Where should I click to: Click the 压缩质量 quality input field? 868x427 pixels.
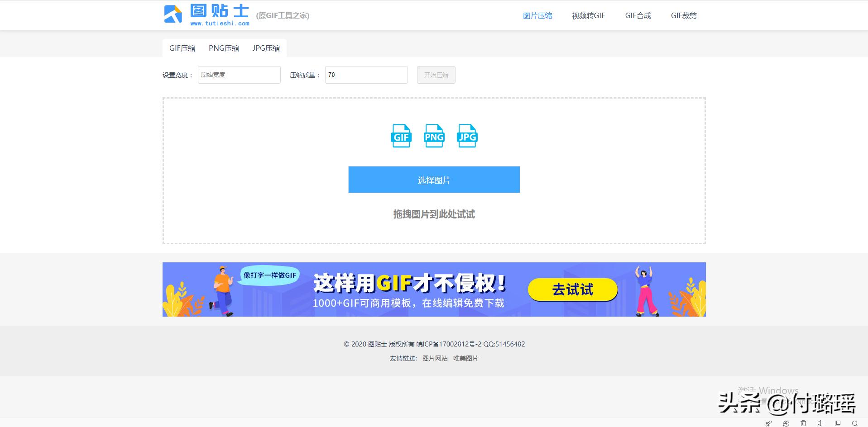(366, 75)
